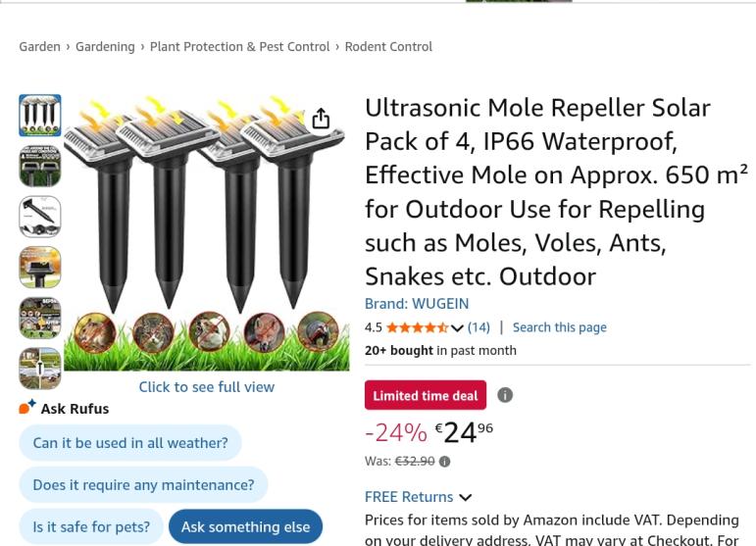Select the sixth thumbnail in the image strip
Viewport: 756px width, 546px height.
(40, 368)
